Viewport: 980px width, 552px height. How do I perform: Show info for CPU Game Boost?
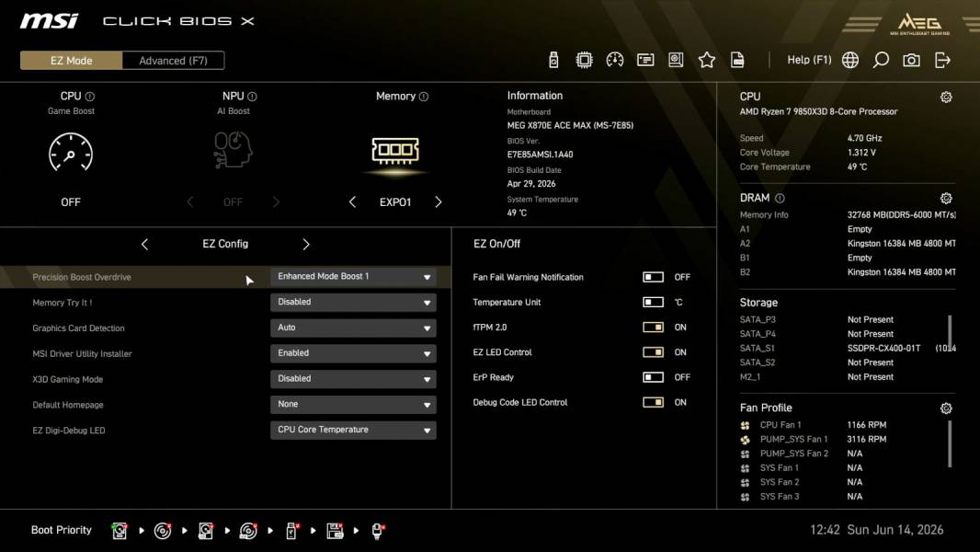(x=90, y=97)
